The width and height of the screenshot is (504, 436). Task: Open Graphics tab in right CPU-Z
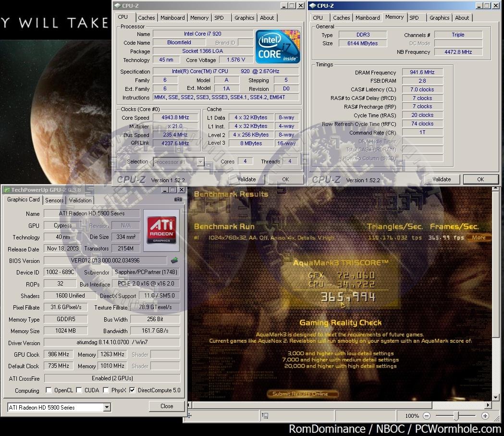[x=440, y=18]
